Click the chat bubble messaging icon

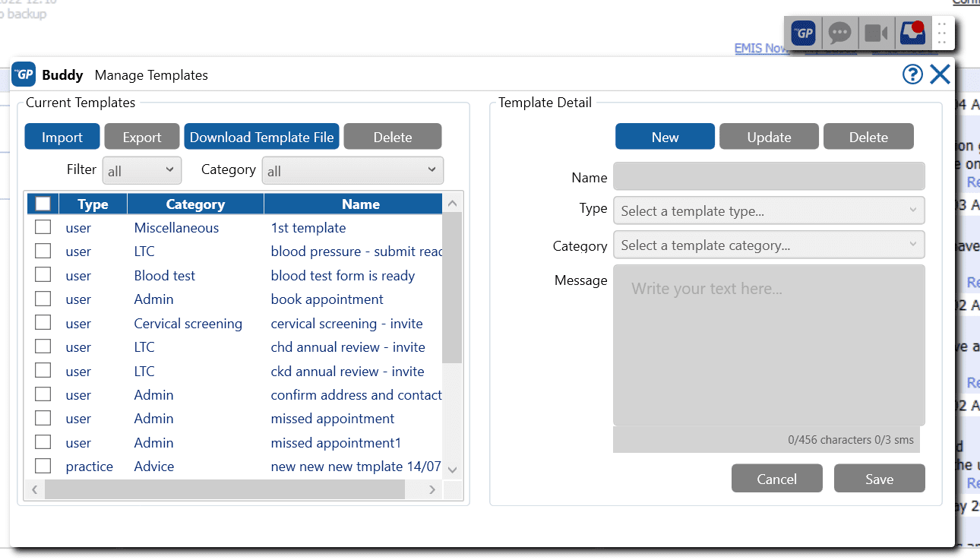pos(839,33)
